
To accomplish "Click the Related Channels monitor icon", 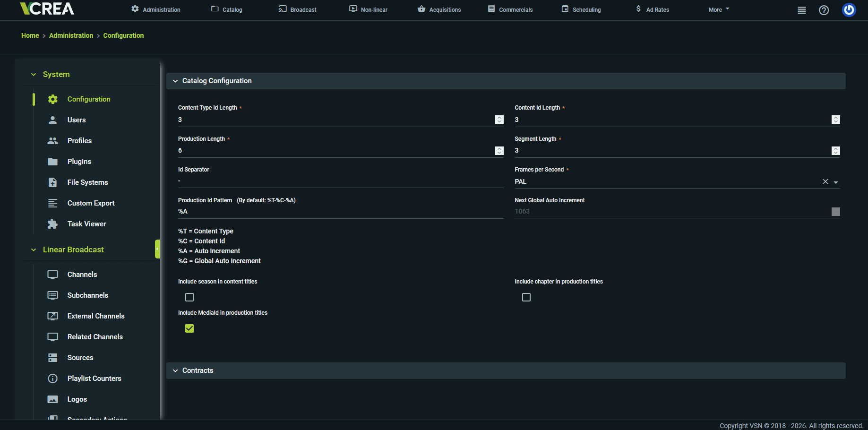I will [53, 337].
